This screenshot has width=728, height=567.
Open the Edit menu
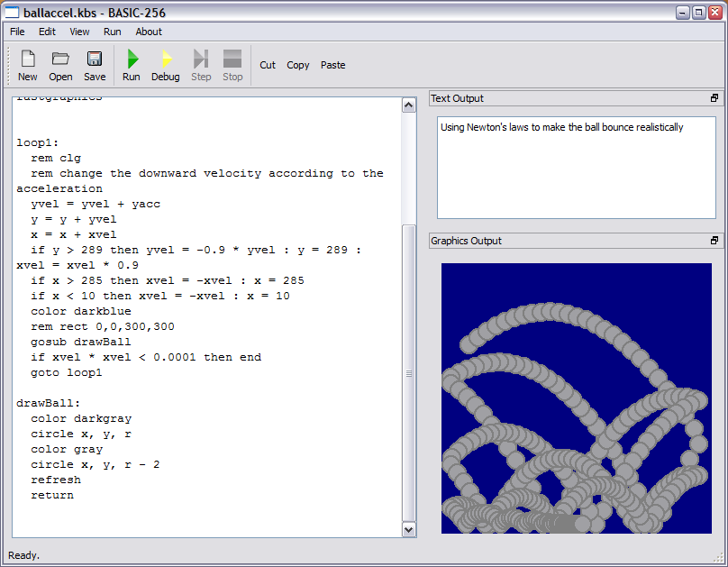pos(47,32)
